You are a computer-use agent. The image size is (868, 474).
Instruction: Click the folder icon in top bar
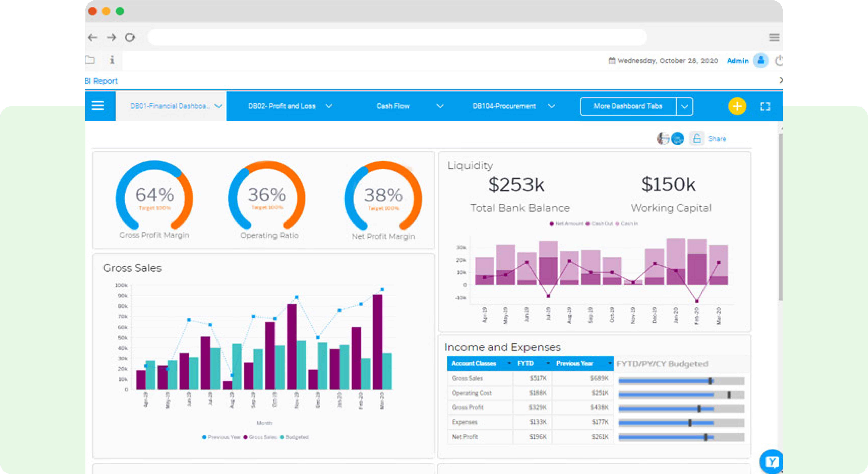[90, 60]
